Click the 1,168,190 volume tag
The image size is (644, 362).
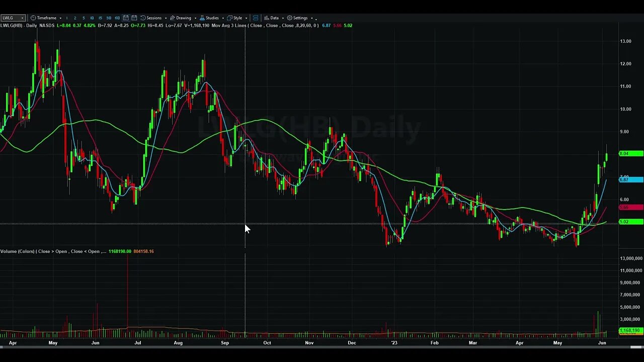click(x=630, y=331)
